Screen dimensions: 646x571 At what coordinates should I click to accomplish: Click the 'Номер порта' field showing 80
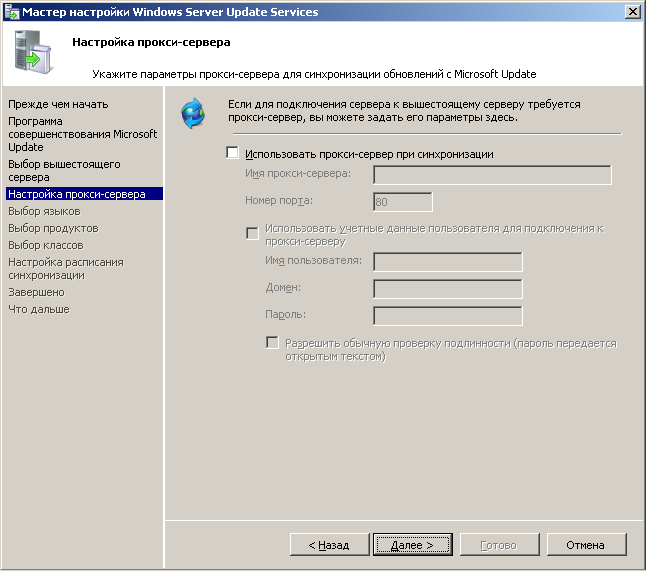coord(403,202)
